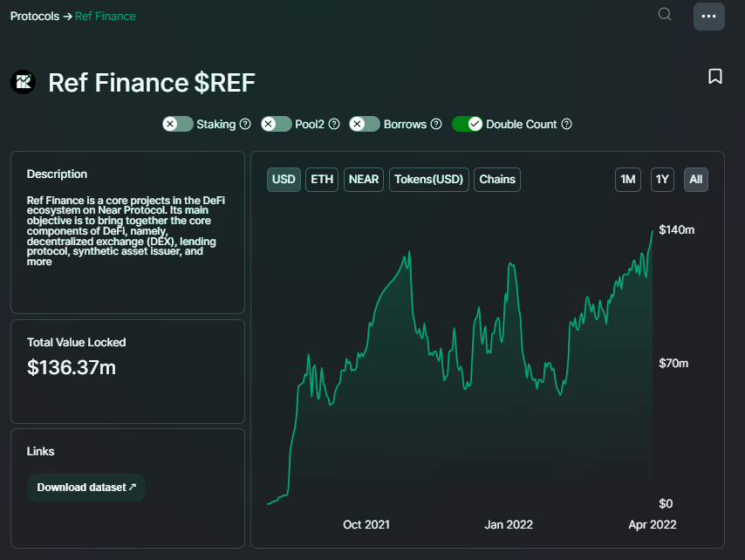The width and height of the screenshot is (745, 560).
Task: Click the description paragraph about Ref Finance
Action: click(x=126, y=231)
